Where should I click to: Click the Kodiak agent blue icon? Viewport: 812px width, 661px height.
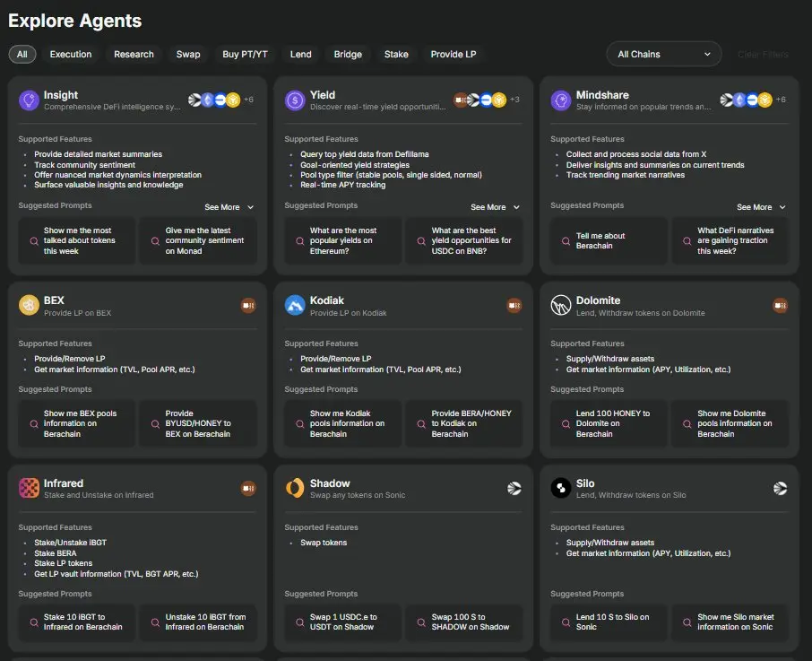[x=295, y=305]
